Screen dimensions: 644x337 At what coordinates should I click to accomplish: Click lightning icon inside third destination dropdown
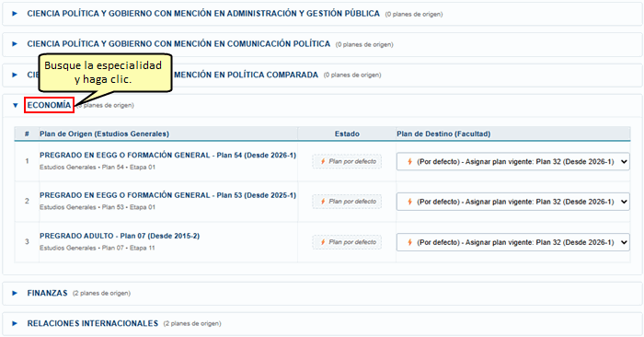[409, 242]
